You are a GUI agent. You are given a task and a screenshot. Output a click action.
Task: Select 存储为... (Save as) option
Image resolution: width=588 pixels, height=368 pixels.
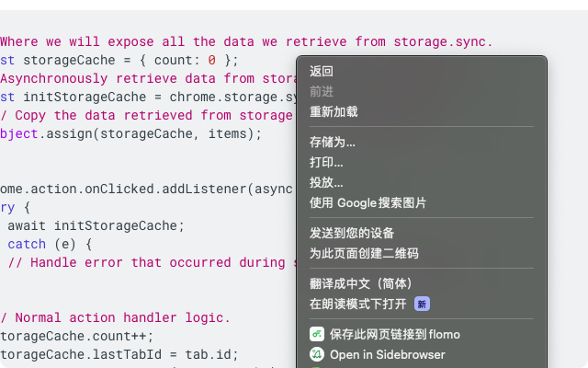click(333, 143)
